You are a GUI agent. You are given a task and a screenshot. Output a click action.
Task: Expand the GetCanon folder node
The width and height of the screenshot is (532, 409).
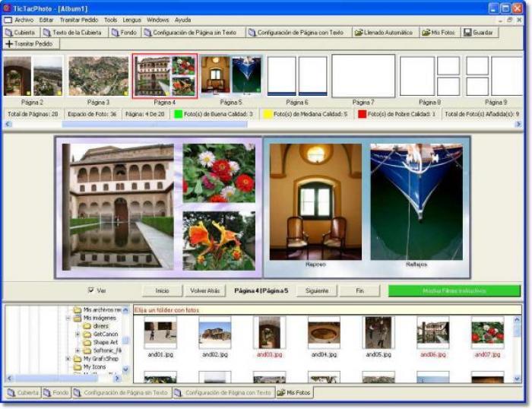tap(78, 334)
